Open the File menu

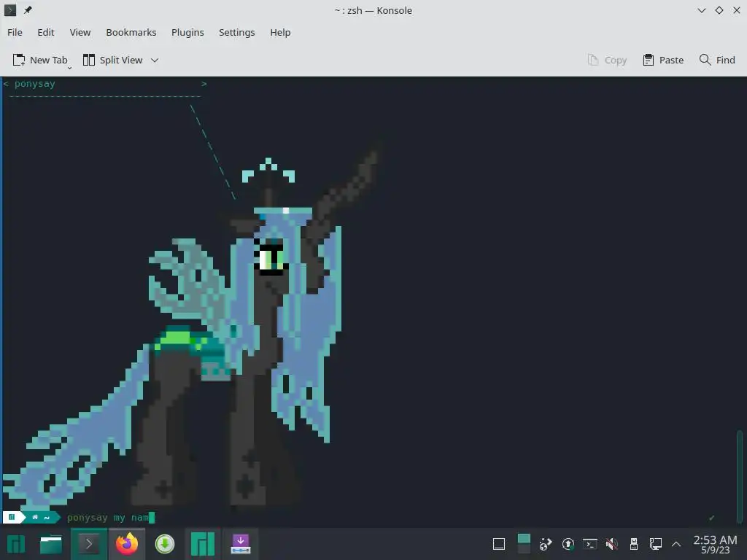(x=15, y=32)
